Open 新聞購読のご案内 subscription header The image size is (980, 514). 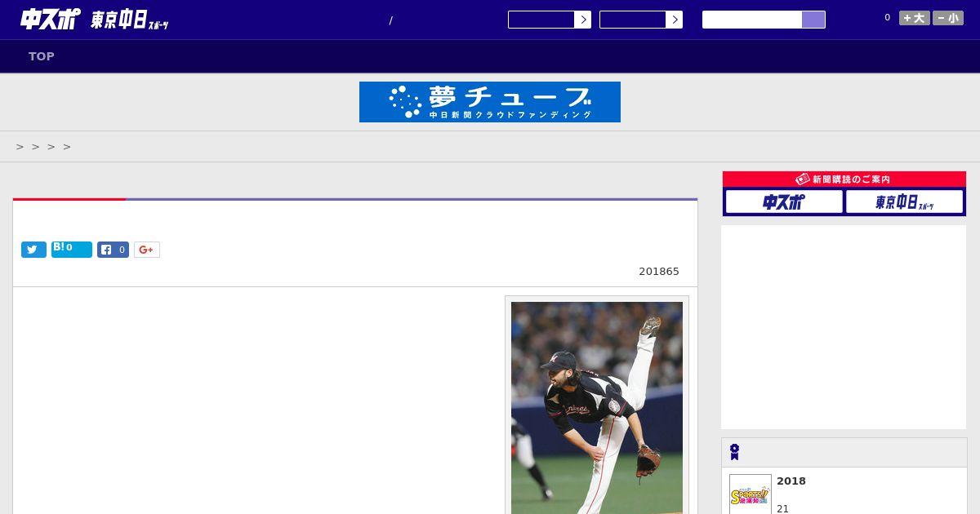coord(844,179)
